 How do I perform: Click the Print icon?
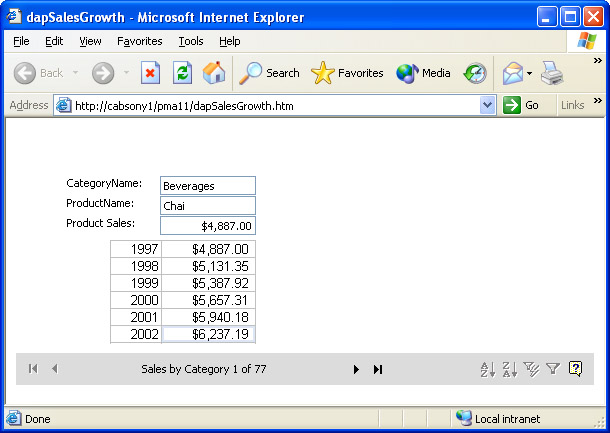pos(552,73)
